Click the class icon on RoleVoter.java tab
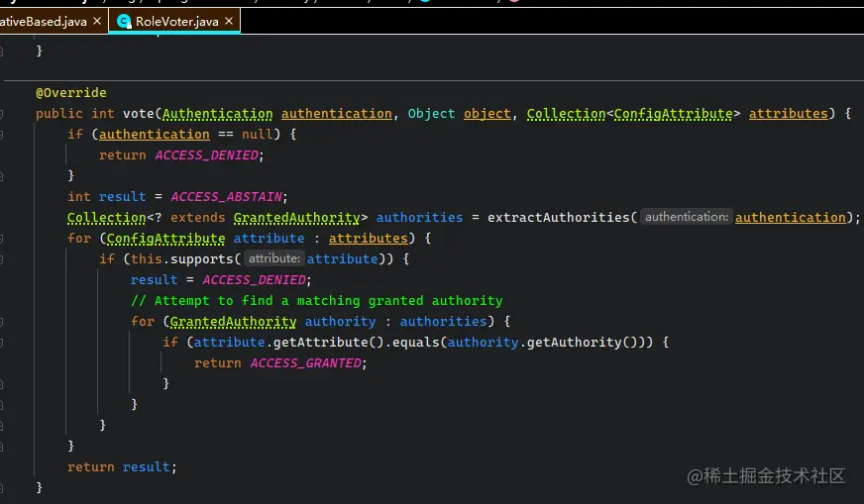 click(x=124, y=22)
